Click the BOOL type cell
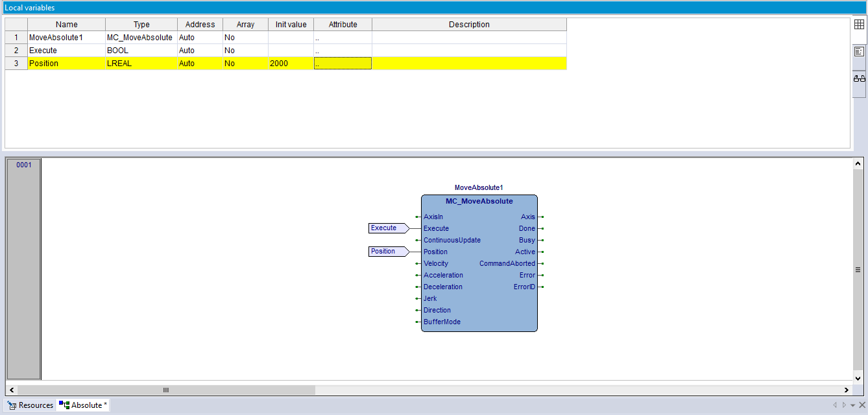 (x=141, y=51)
